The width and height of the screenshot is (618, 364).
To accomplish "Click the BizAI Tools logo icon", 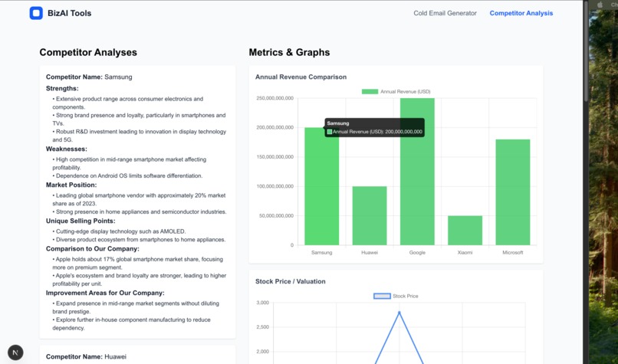I will [36, 13].
